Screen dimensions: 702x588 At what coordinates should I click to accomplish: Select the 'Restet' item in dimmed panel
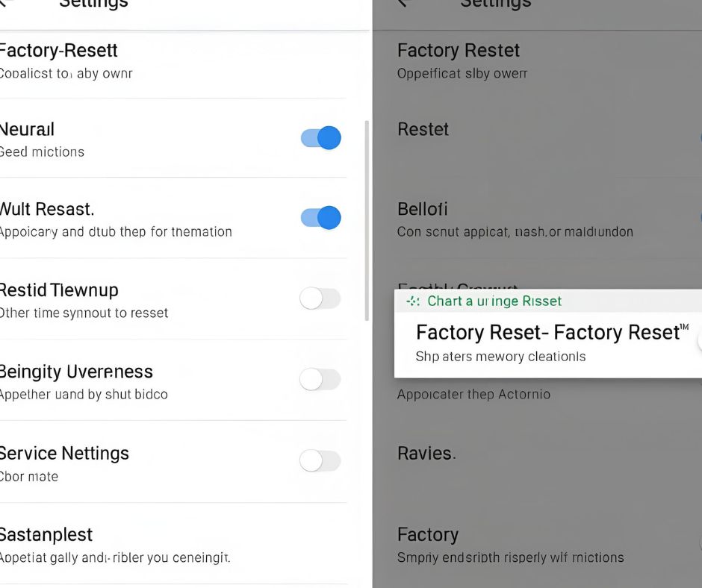click(x=423, y=130)
